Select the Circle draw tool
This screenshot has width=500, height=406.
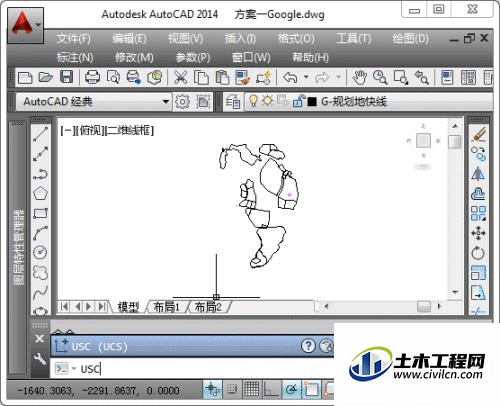[x=40, y=252]
